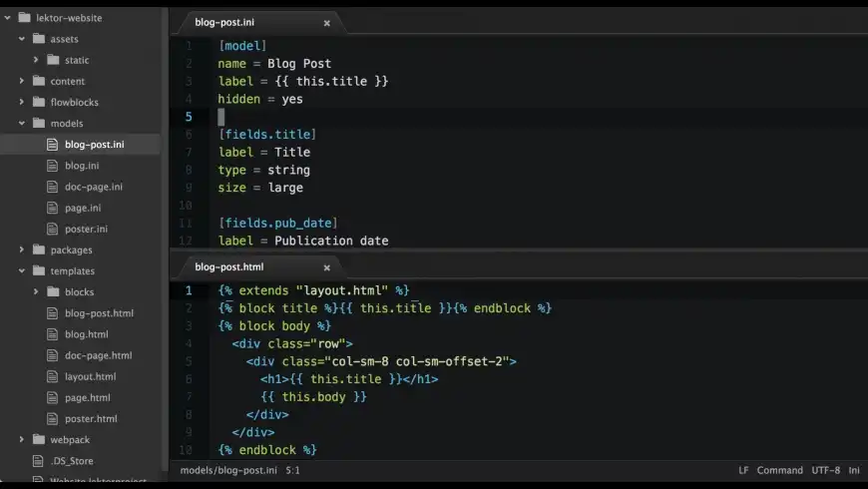This screenshot has height=489, width=868.
Task: Click the {{ this.body }} line
Action: click(x=313, y=397)
